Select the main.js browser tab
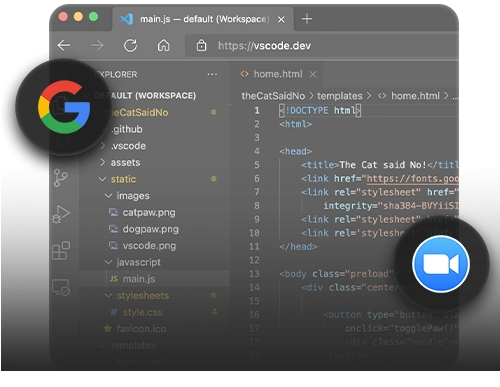The height and width of the screenshot is (387, 500). (203, 19)
